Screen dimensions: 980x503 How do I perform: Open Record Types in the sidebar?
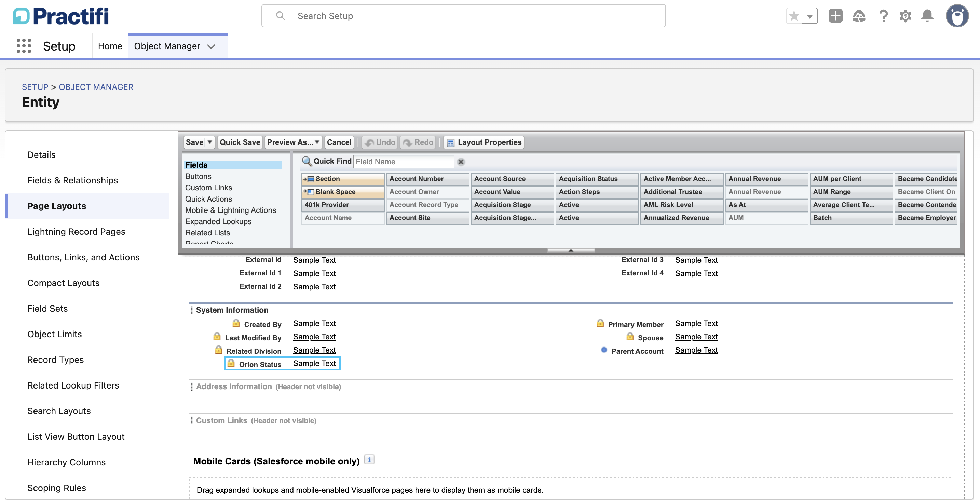click(x=56, y=360)
